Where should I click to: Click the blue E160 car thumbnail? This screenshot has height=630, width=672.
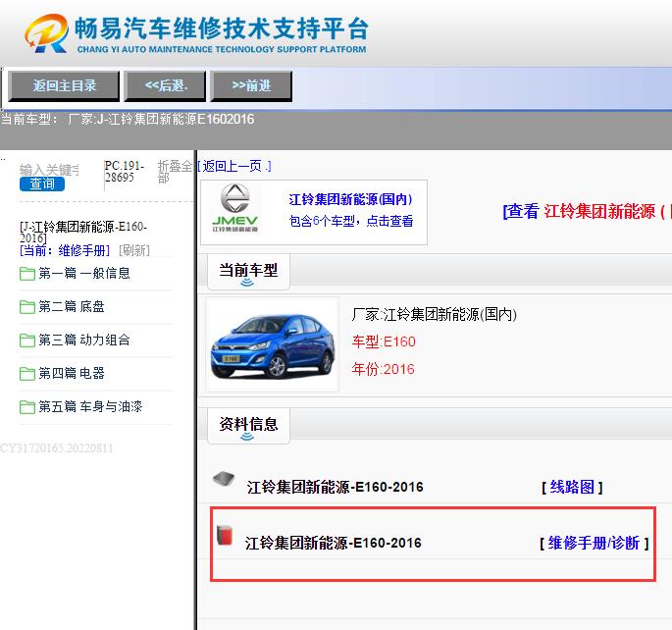(x=272, y=344)
